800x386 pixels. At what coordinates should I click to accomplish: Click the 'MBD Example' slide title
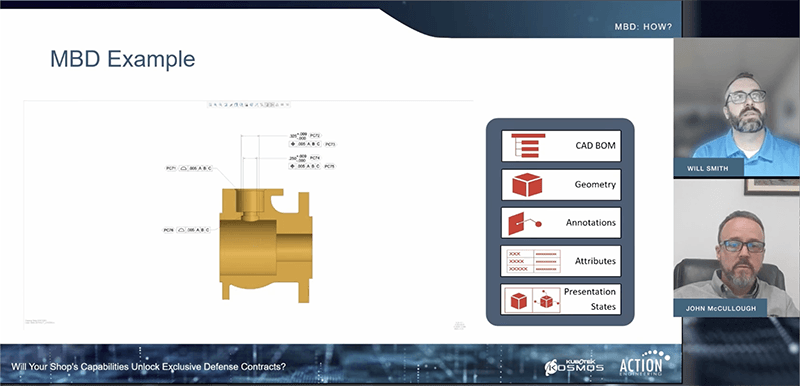pyautogui.click(x=122, y=59)
